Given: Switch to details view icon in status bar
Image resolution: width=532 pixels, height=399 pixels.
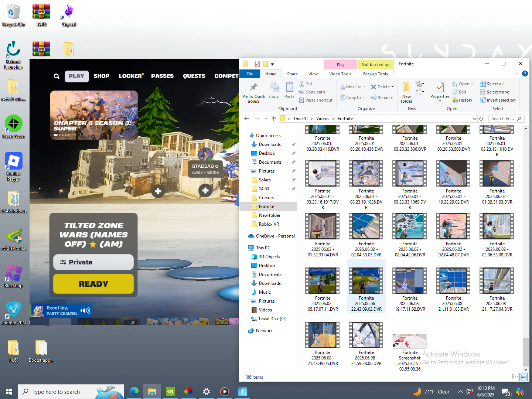Looking at the screenshot, I should point(515,377).
